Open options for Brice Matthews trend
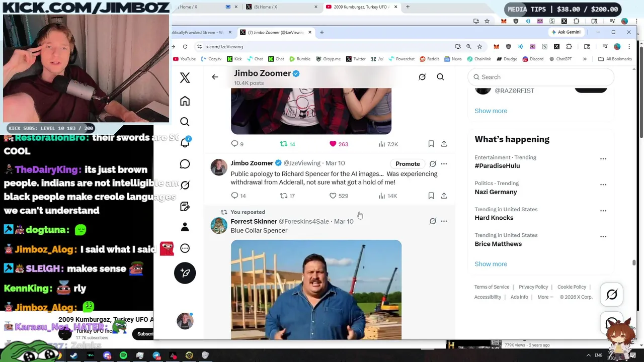This screenshot has width=644, height=362. click(603, 236)
